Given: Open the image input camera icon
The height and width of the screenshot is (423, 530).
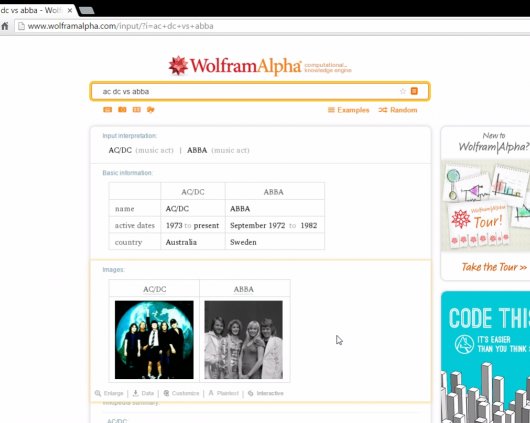Looking at the screenshot, I should [x=122, y=110].
